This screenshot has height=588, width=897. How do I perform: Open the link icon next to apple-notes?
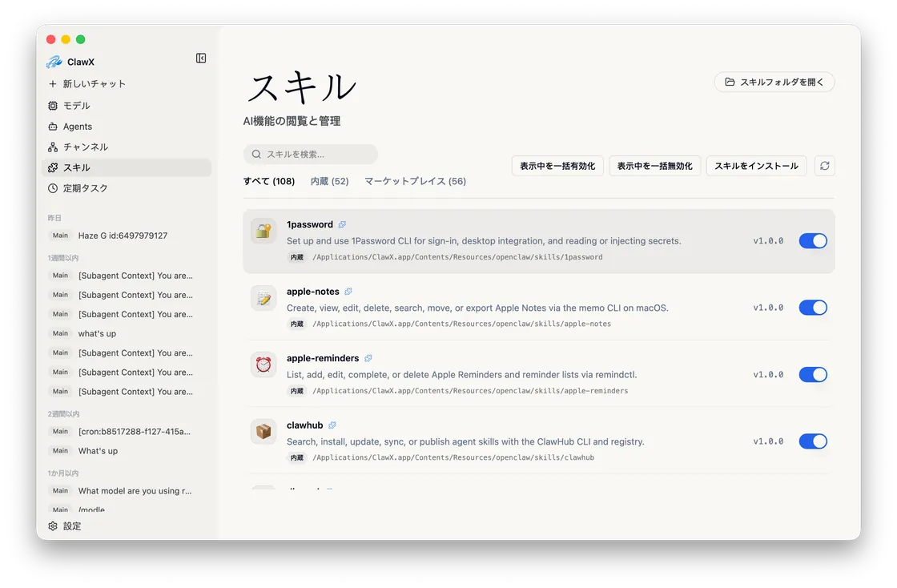point(348,292)
